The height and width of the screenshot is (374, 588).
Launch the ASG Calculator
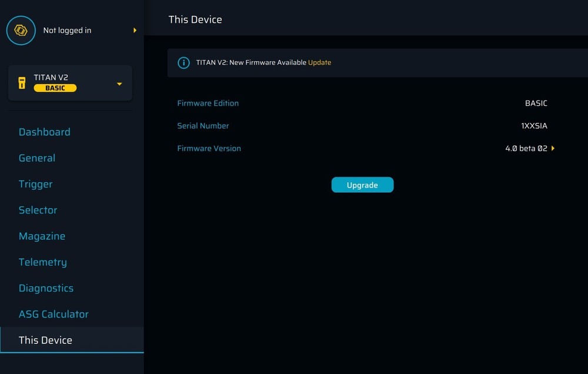[54, 314]
